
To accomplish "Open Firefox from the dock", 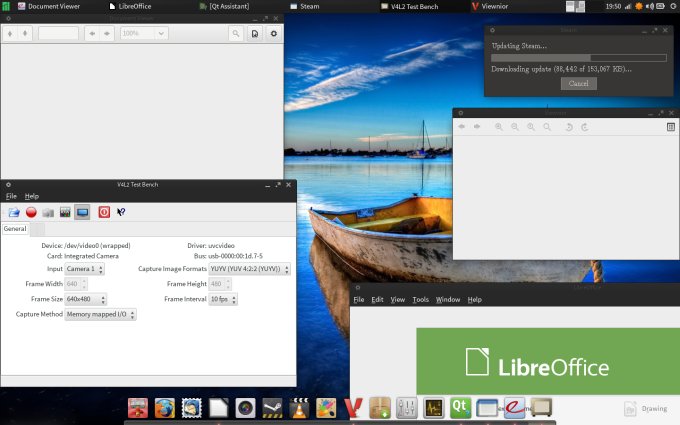I will tap(165, 408).
